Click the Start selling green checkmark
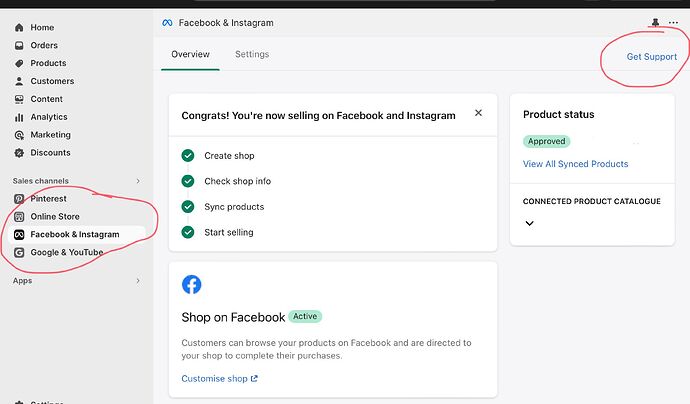The width and height of the screenshot is (690, 404). (187, 232)
